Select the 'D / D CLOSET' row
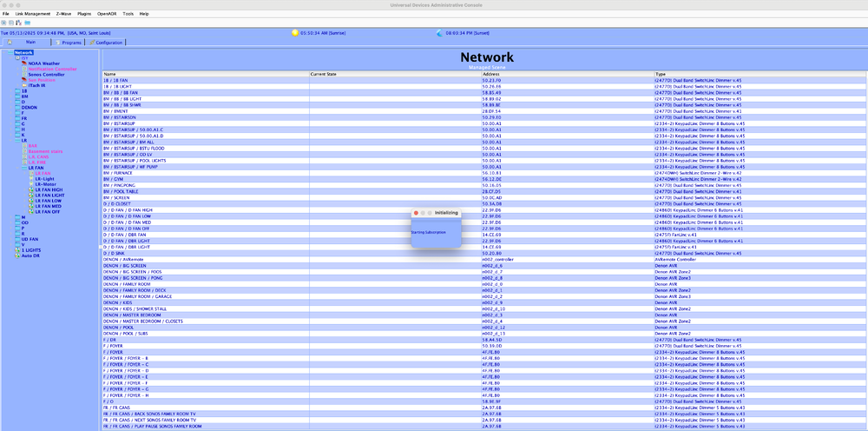868x431 pixels. point(483,204)
